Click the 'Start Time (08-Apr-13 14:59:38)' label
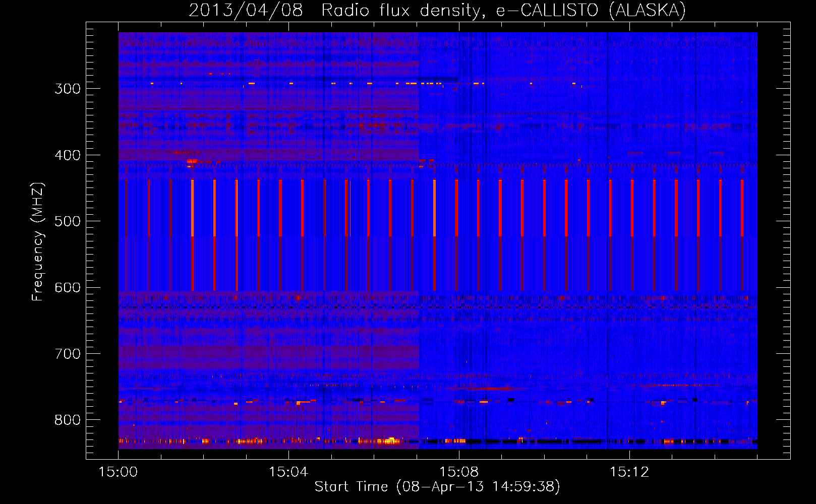This screenshot has height=504, width=816. [x=437, y=487]
